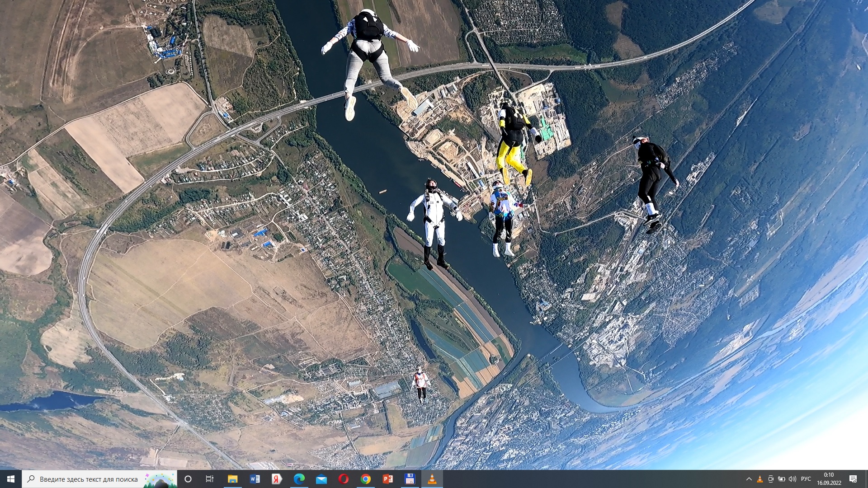The width and height of the screenshot is (868, 488).
Task: Open Cortana circle button
Action: [x=188, y=479]
